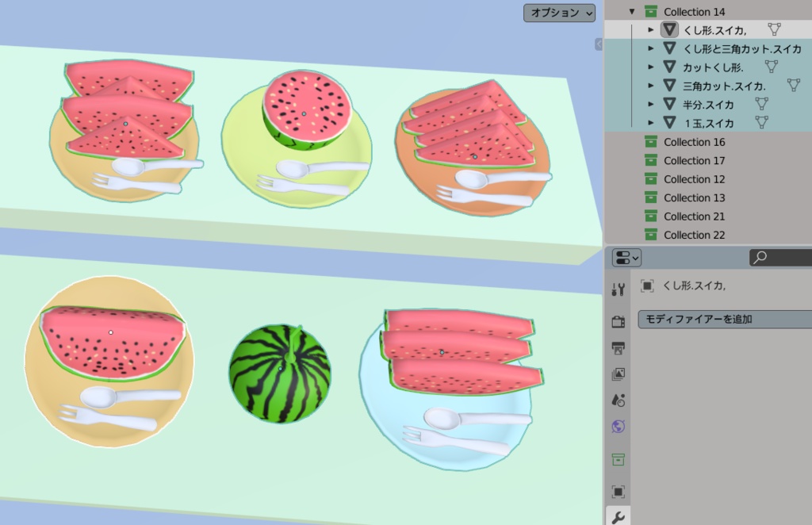
Task: Click the object icon of カットくし形.
Action: tap(669, 67)
